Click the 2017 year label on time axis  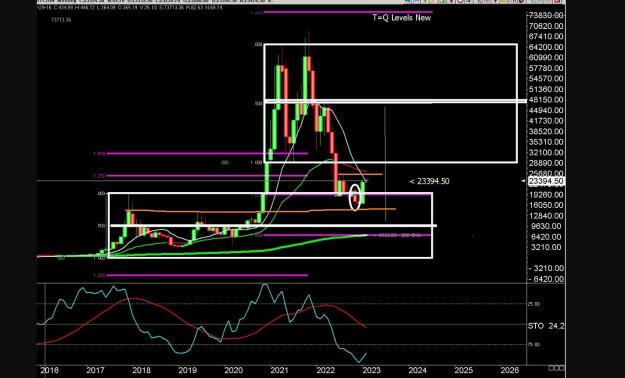[96, 370]
